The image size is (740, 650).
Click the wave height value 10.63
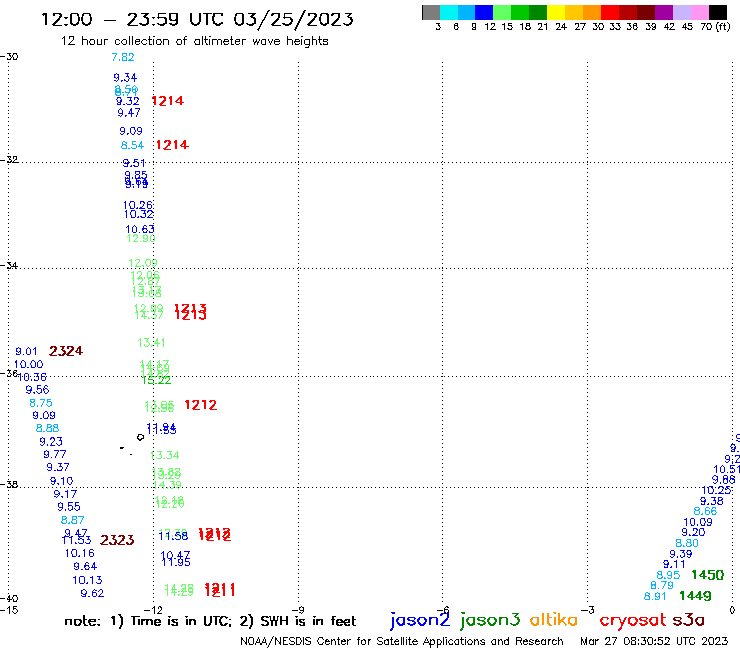140,229
